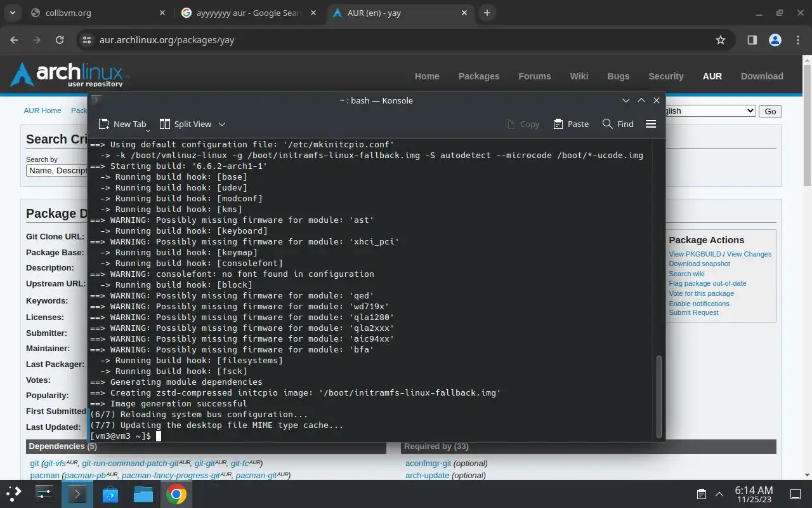Open a new browser tab
Viewport: 812px width, 508px height.
(487, 13)
